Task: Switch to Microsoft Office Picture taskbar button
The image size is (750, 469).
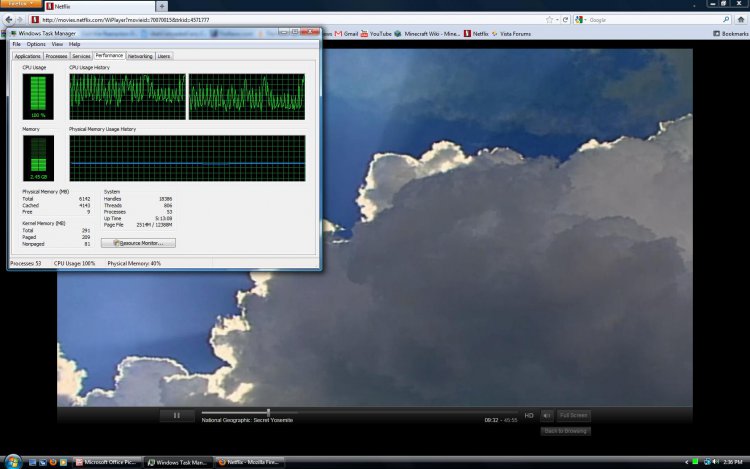Action: pos(107,462)
